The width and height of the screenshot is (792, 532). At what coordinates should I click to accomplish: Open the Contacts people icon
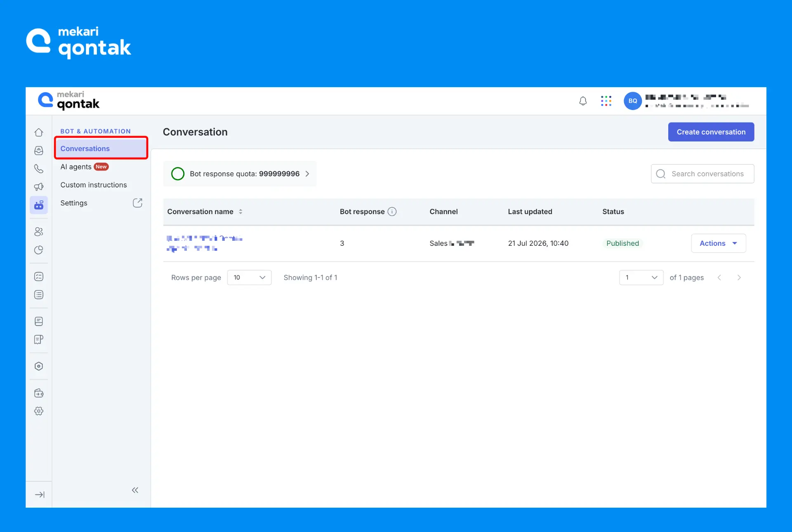(x=39, y=232)
